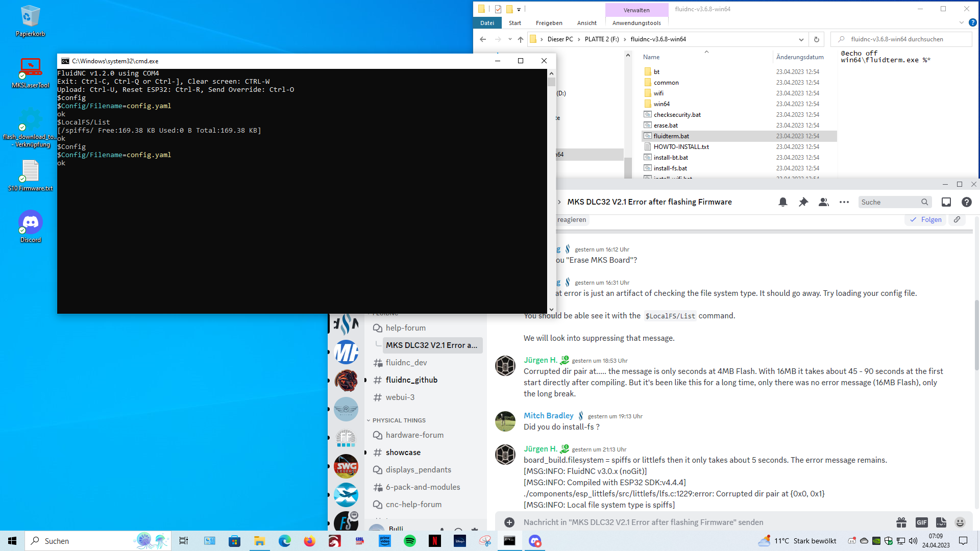Screen dimensions: 980x551
Task: Show pinned messages in Discord
Action: [x=803, y=202]
